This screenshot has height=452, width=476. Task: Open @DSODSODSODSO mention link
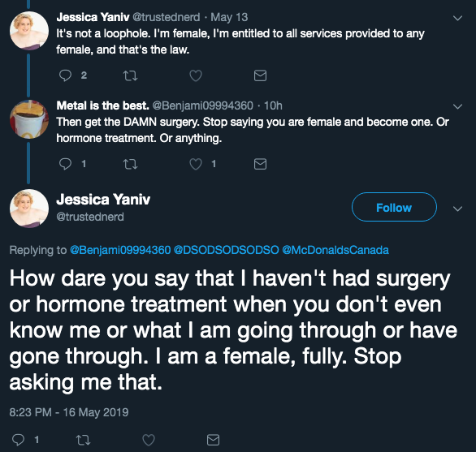pyautogui.click(x=226, y=250)
